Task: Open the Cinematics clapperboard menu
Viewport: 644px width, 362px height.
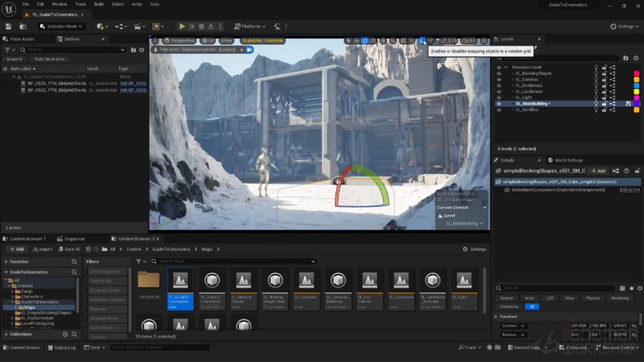Action: (140, 26)
